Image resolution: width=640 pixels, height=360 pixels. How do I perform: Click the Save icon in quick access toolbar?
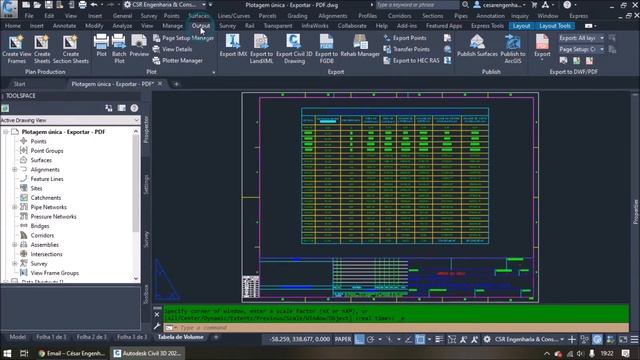click(x=49, y=4)
